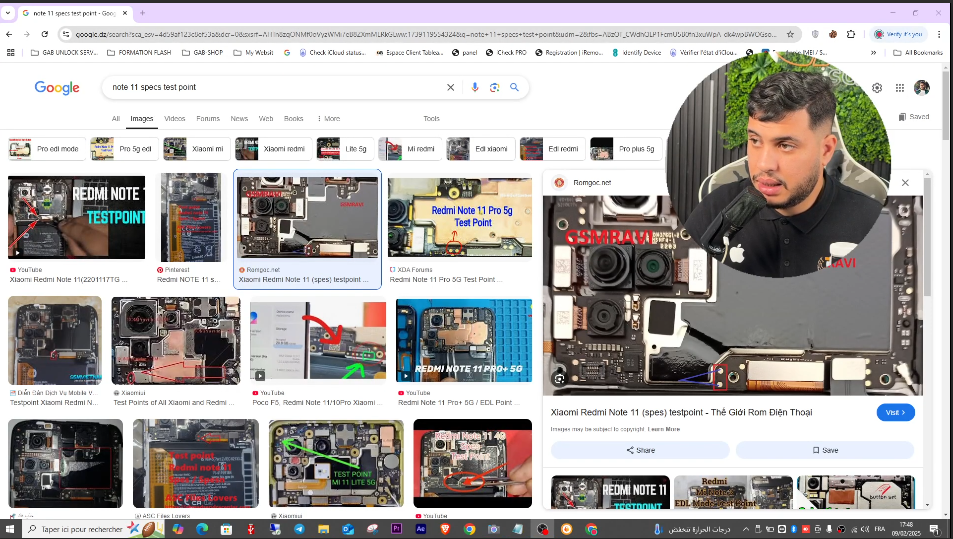Start voice search with microphone icon

[x=475, y=88]
